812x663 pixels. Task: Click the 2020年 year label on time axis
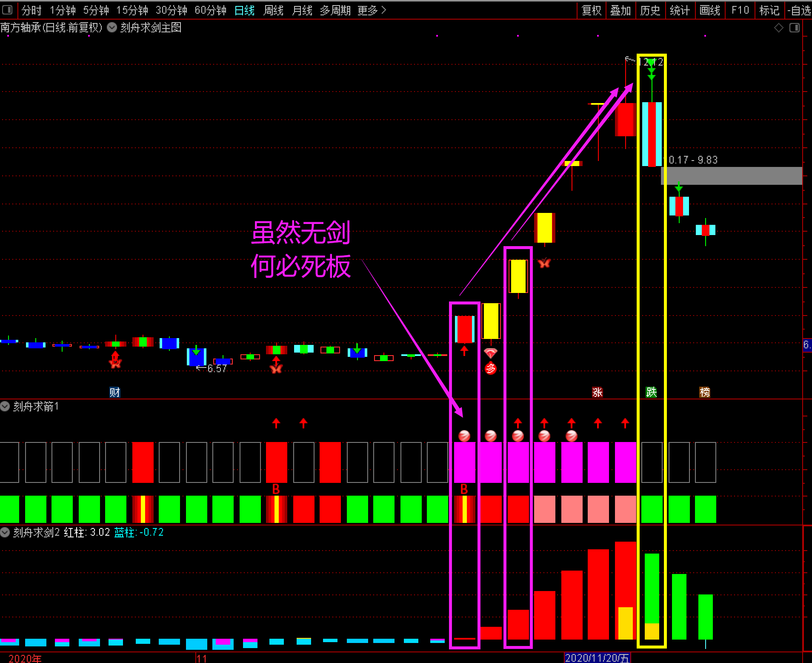pos(25,658)
